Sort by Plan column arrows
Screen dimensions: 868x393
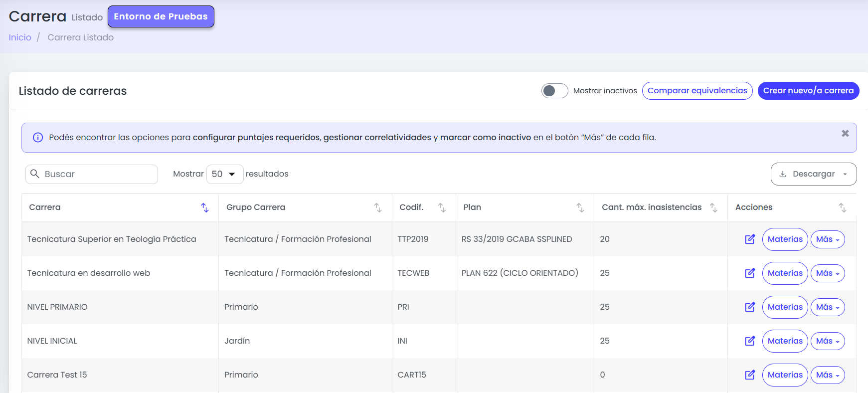coord(580,207)
